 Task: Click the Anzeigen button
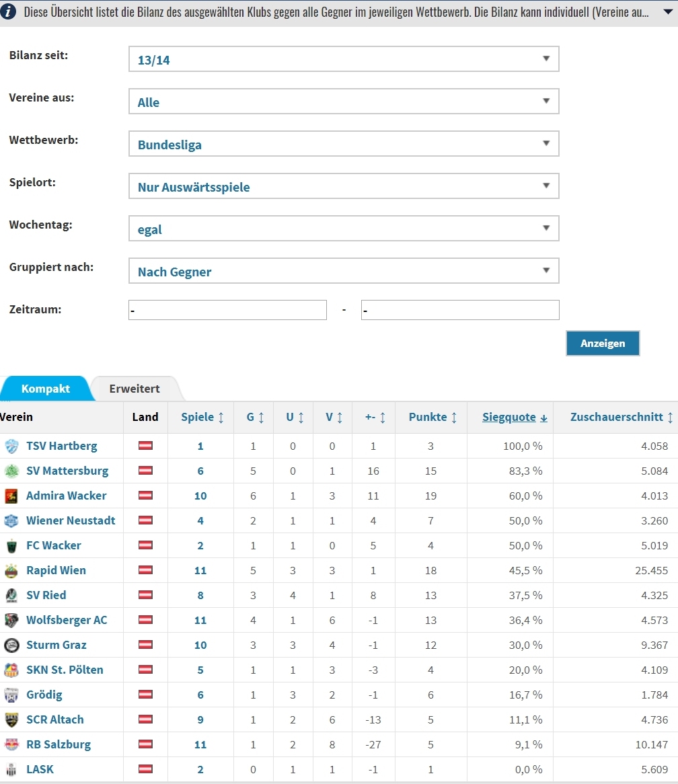coord(603,343)
